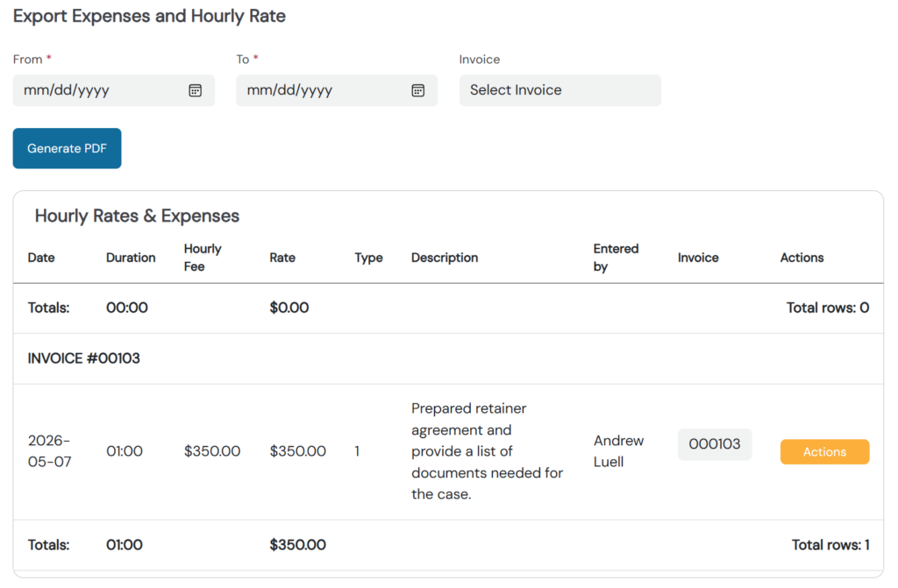The width and height of the screenshot is (898, 588).
Task: Click the Type column header
Action: (368, 258)
